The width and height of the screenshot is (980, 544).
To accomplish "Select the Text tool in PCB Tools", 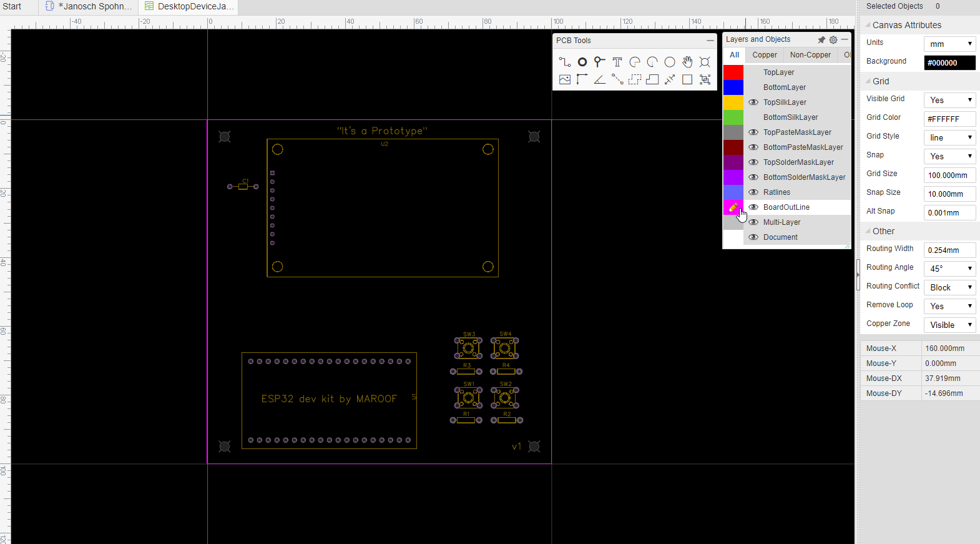I will (617, 62).
